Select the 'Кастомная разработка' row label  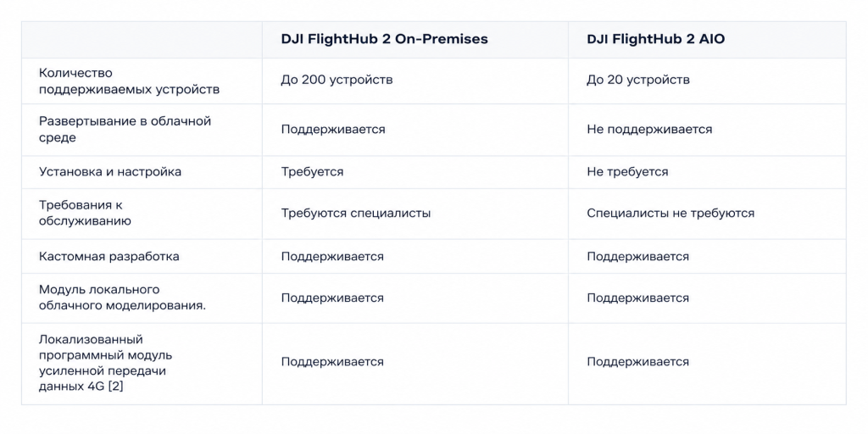point(109,256)
